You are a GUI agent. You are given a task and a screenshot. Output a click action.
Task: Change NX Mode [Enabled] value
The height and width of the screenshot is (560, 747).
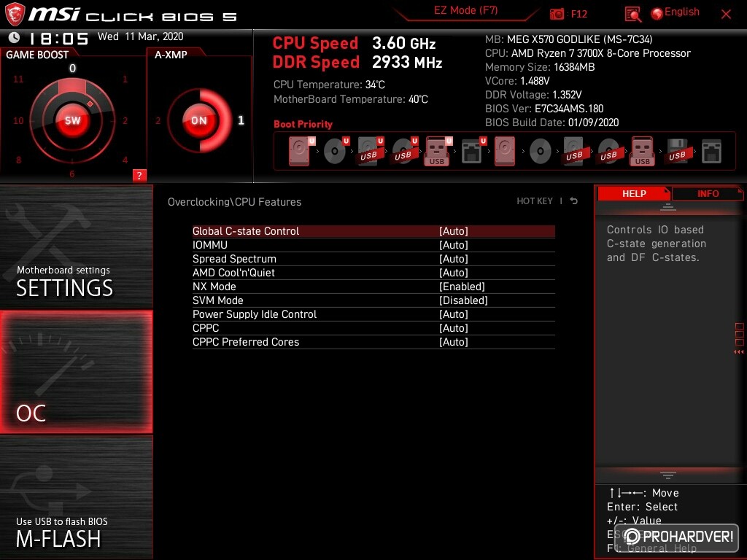(462, 286)
